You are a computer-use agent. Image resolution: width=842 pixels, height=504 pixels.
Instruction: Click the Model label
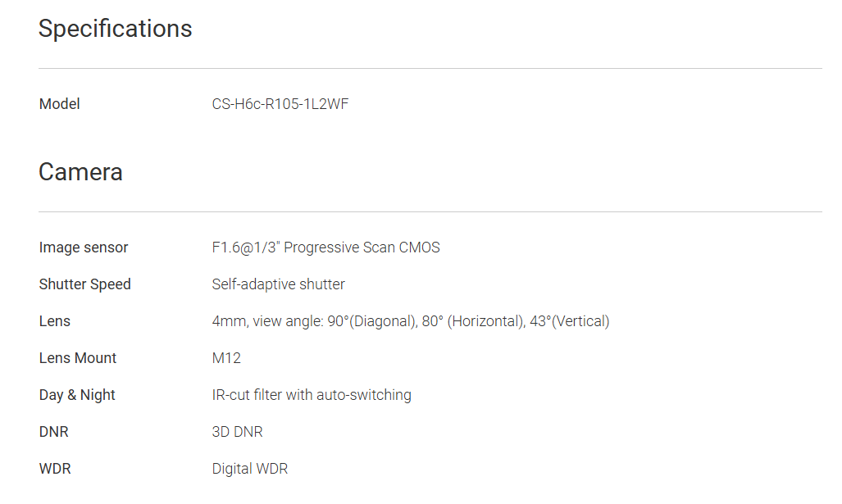pos(60,104)
